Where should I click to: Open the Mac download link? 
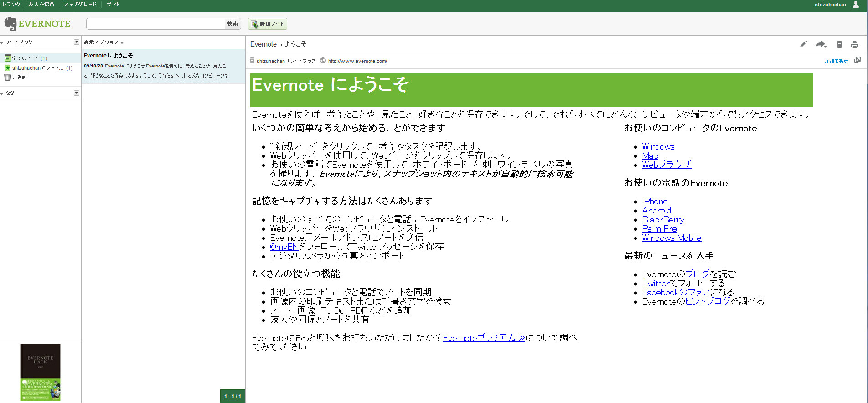(x=650, y=156)
